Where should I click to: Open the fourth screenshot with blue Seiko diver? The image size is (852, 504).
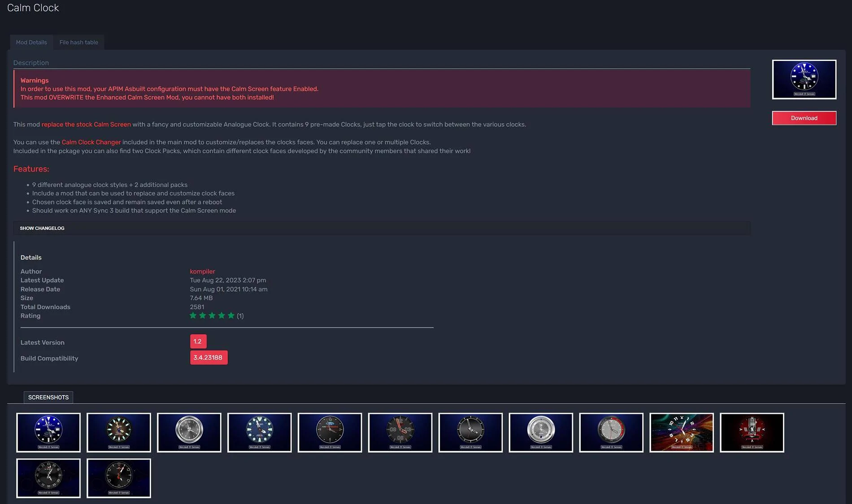[x=260, y=432]
